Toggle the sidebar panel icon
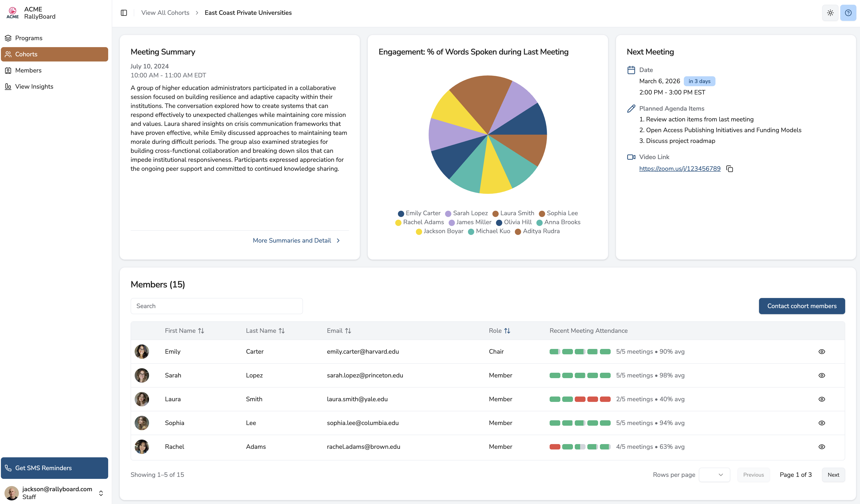 click(124, 13)
